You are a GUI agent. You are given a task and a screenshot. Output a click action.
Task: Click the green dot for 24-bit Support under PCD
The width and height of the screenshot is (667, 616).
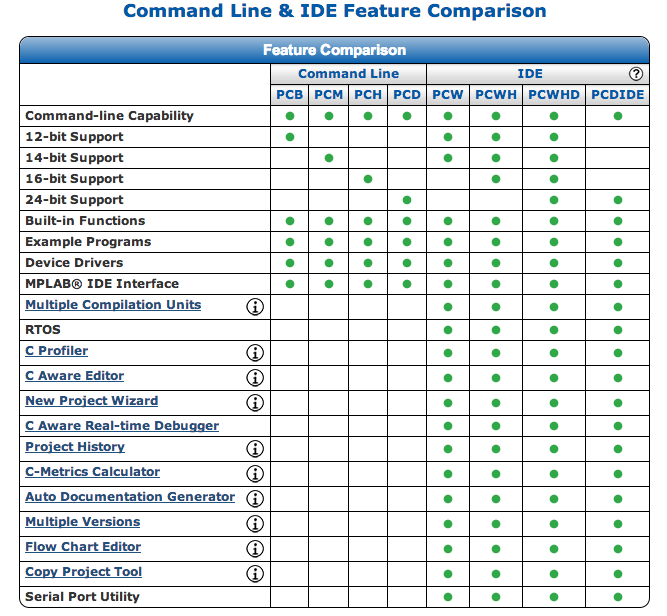[x=407, y=200]
